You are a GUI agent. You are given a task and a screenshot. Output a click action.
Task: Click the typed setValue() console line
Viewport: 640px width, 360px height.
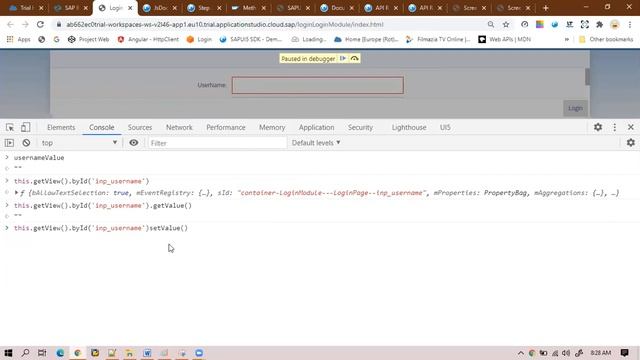point(101,228)
